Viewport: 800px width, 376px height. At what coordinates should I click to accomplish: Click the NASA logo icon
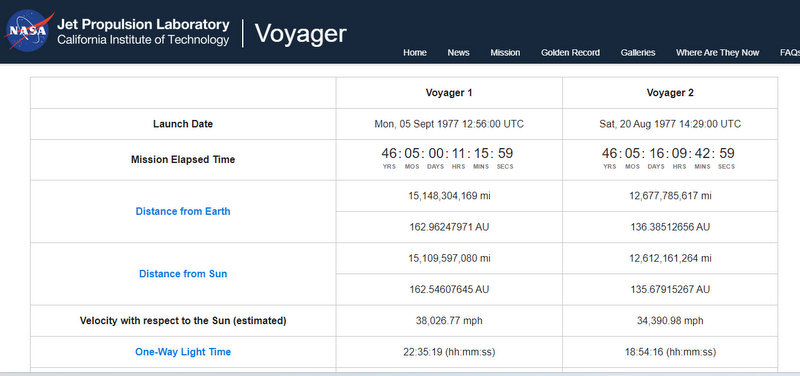coord(29,30)
